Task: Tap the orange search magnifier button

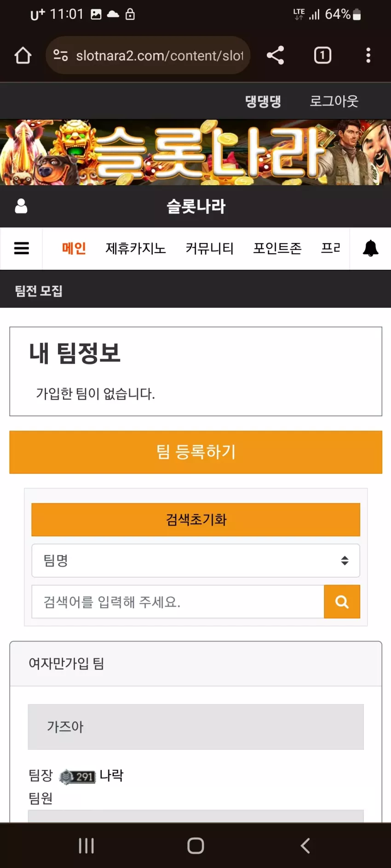Action: tap(342, 601)
